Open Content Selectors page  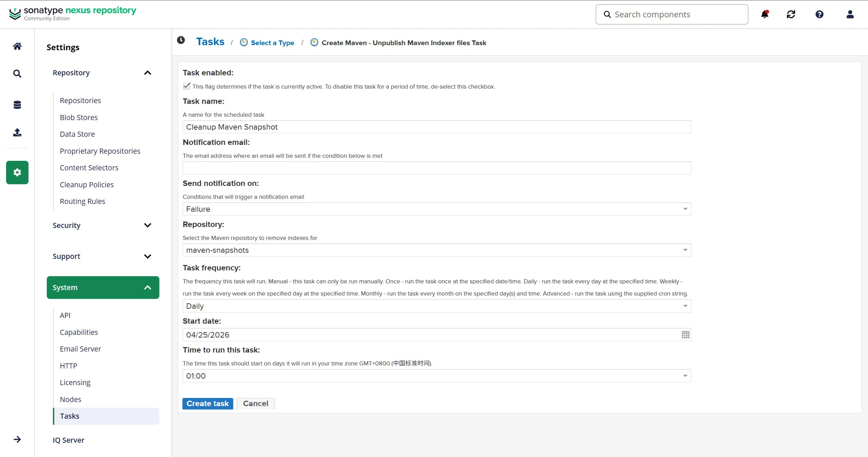89,168
